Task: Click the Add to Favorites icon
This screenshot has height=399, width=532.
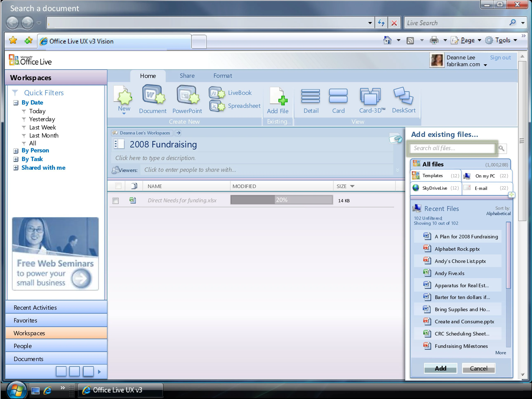Action: pyautogui.click(x=28, y=40)
